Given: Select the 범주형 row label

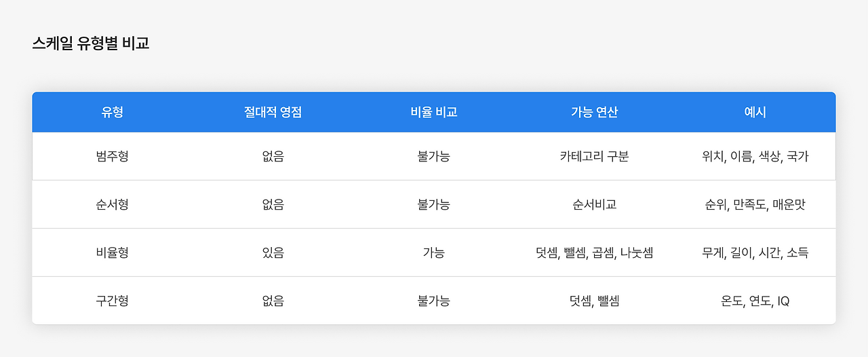Looking at the screenshot, I should click(113, 156).
